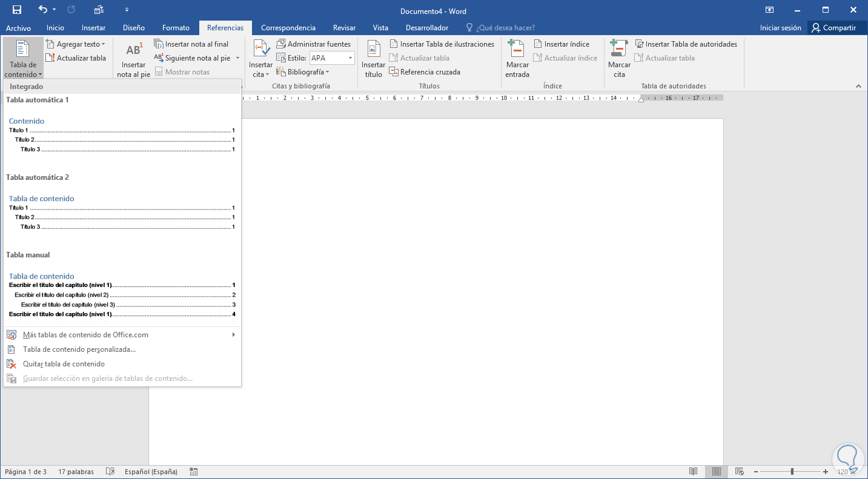The height and width of the screenshot is (479, 868).
Task: Enable Diseño web view mode
Action: tap(740, 471)
